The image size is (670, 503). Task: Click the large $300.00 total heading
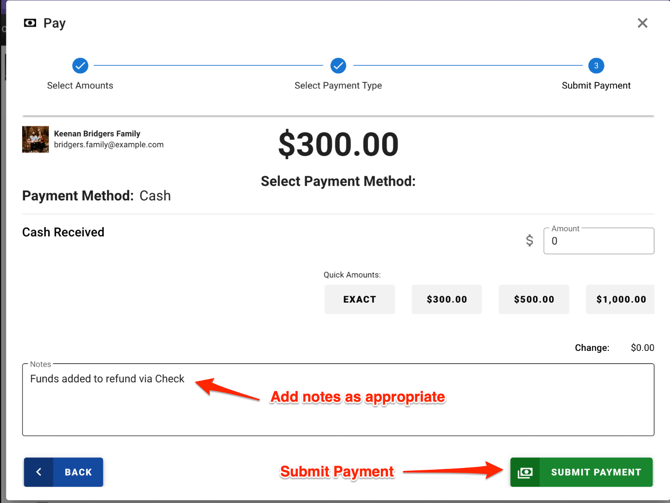(x=338, y=145)
